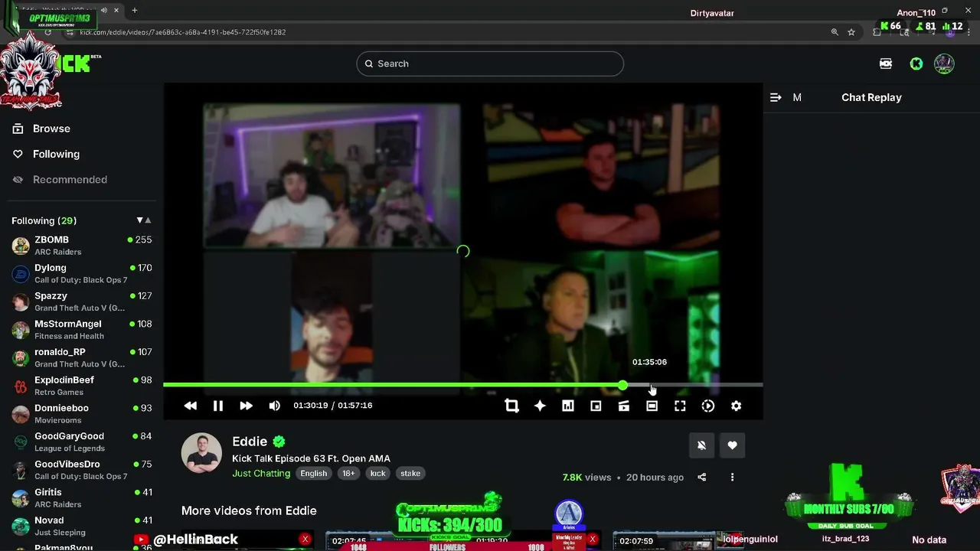980x551 pixels.
Task: Open the video's three-dot options menu
Action: 732,478
